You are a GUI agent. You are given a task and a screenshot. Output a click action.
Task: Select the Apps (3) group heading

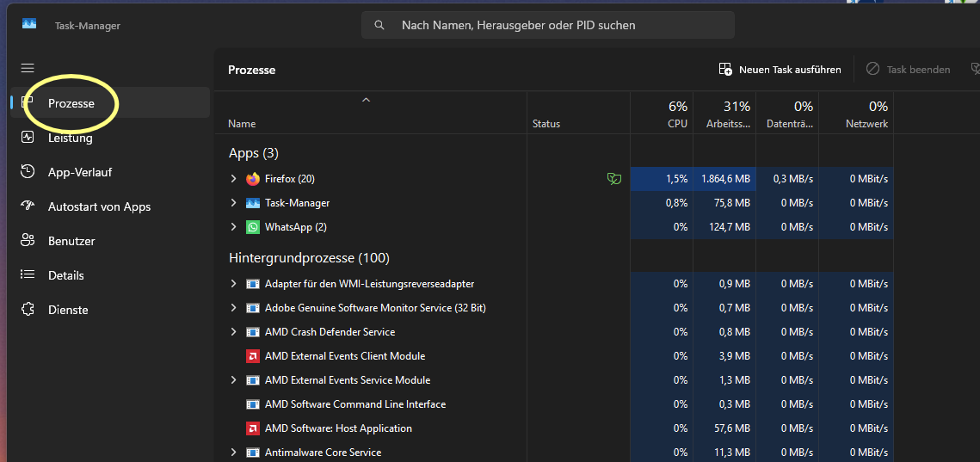click(x=254, y=153)
